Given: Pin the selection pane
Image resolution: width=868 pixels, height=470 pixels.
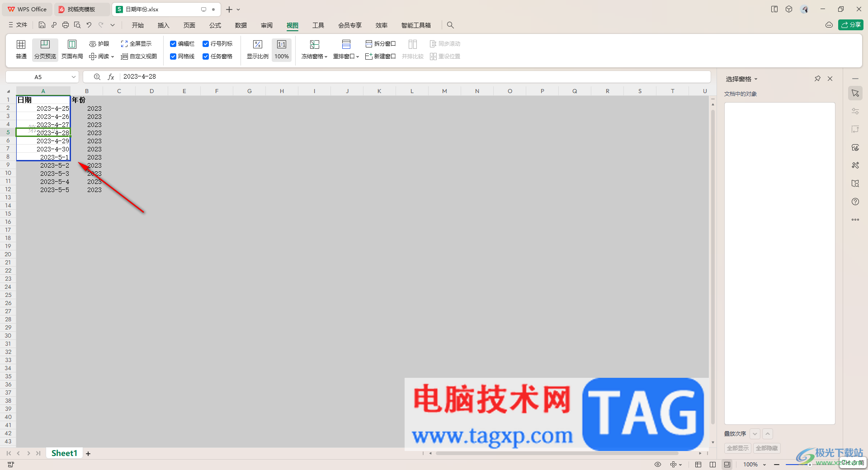Looking at the screenshot, I should pos(817,79).
